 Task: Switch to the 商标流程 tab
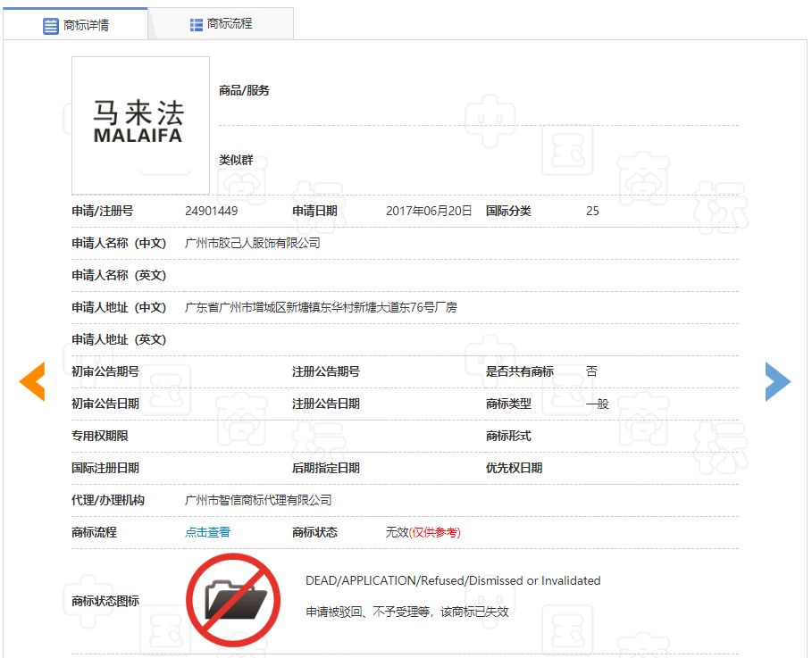point(222,24)
